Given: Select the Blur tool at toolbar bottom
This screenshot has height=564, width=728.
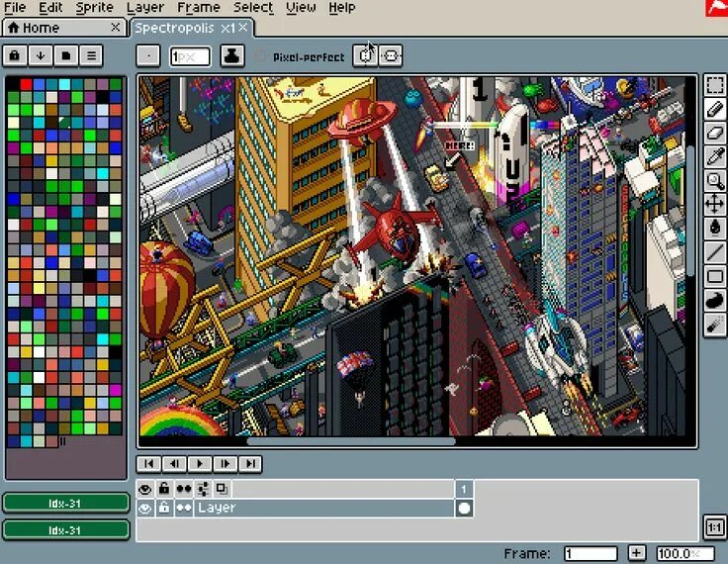Looking at the screenshot, I should 715,325.
